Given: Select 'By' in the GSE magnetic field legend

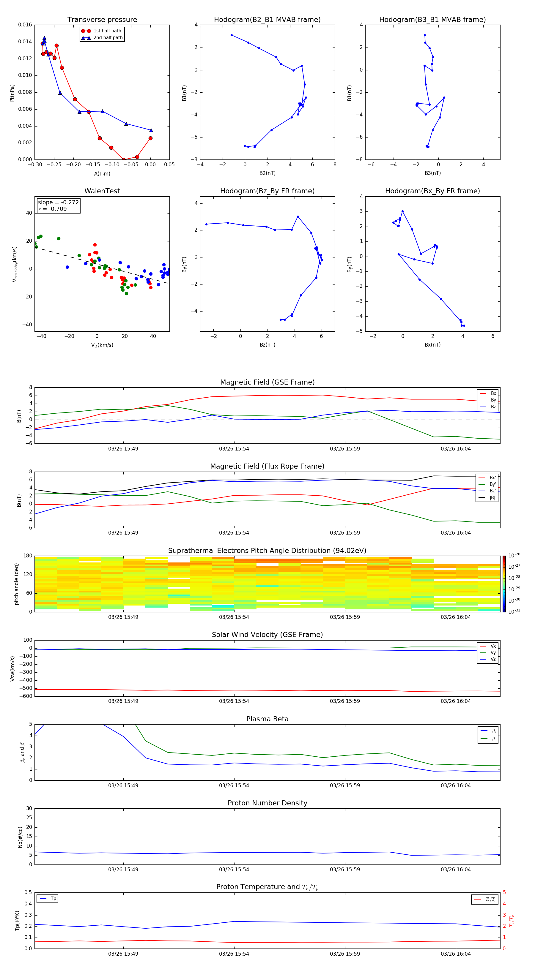Looking at the screenshot, I should (x=488, y=400).
